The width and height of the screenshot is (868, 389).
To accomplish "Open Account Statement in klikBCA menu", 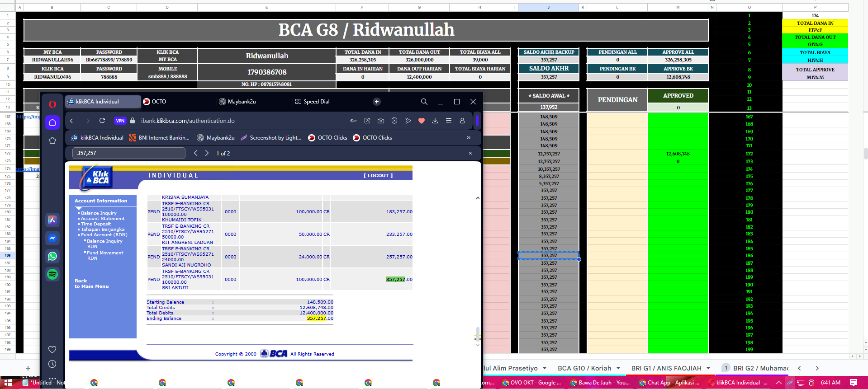I will pyautogui.click(x=103, y=219).
